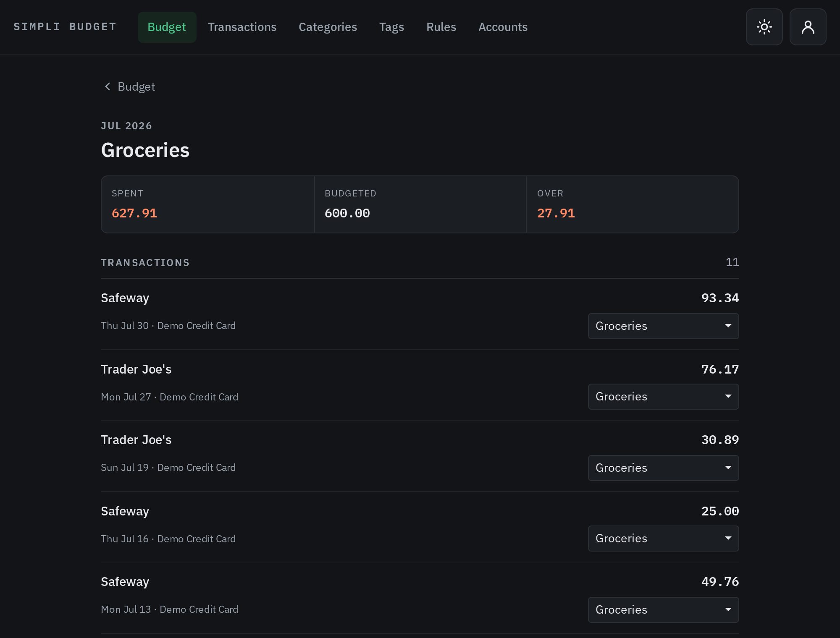Click the JUL 2026 month label

(x=126, y=126)
